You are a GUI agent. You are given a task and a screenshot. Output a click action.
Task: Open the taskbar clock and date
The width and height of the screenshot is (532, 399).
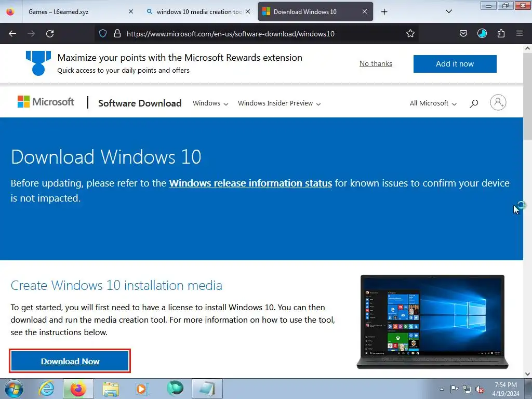[506, 389]
